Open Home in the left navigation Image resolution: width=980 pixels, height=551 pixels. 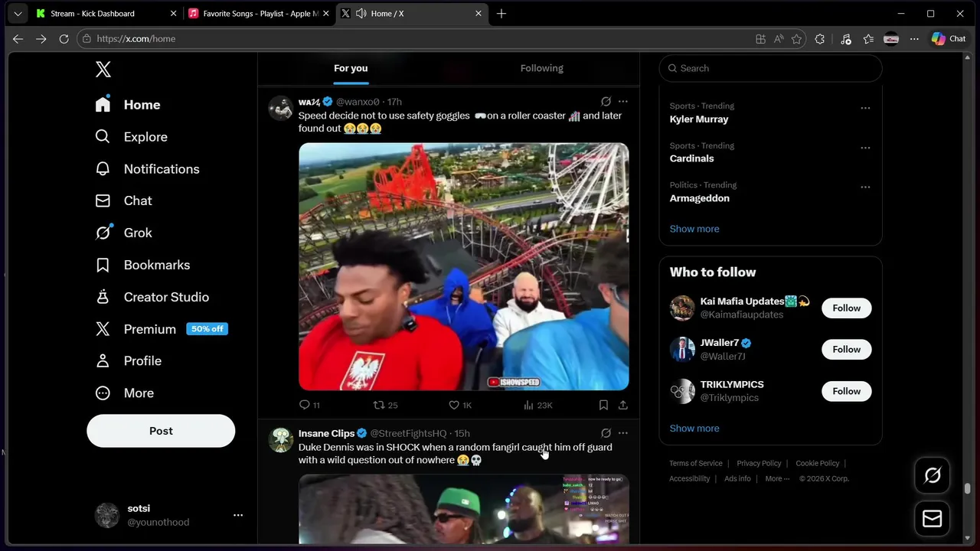(x=128, y=105)
